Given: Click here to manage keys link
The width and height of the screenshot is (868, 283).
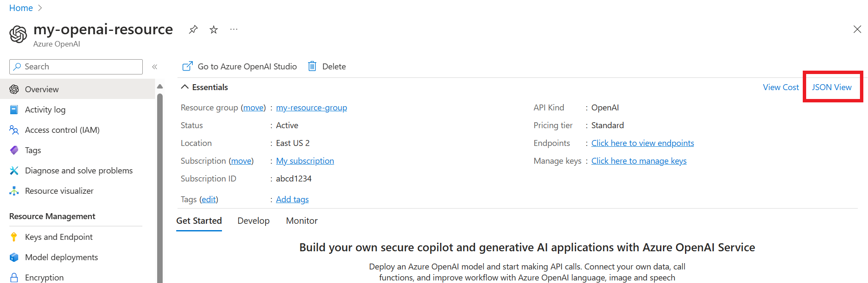Looking at the screenshot, I should coord(638,161).
